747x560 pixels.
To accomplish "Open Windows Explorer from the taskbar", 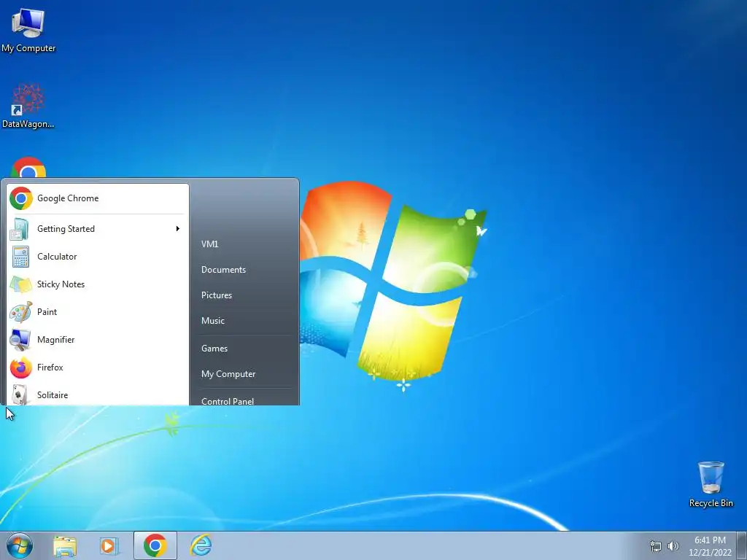I will 65,545.
